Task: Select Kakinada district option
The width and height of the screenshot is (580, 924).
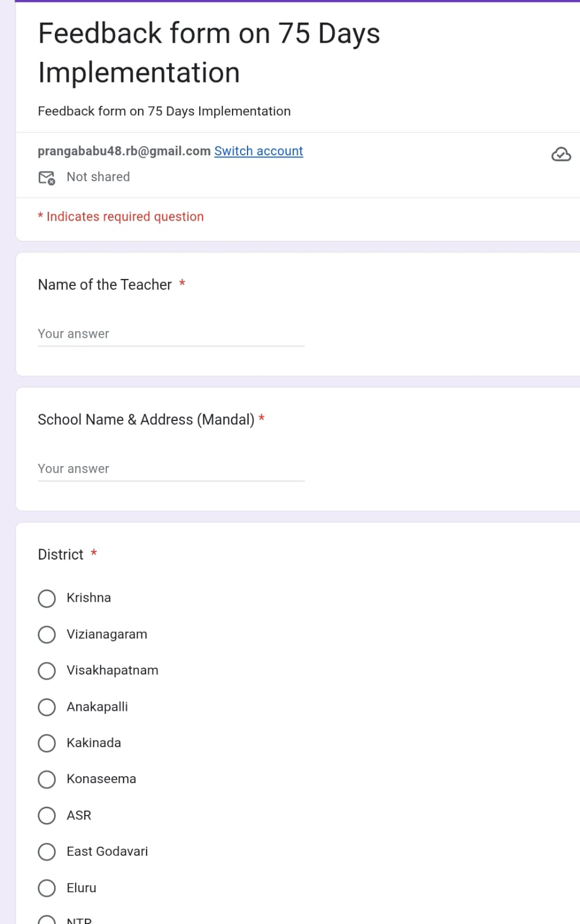Action: 47,743
